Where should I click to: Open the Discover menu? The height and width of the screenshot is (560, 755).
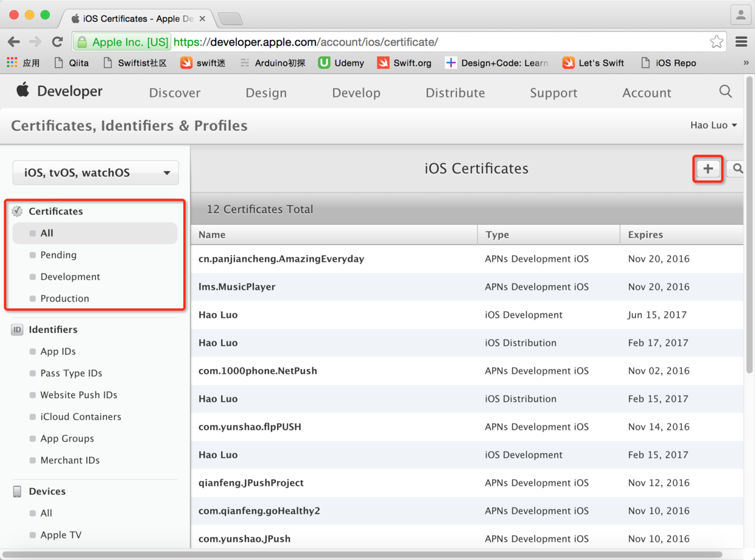tap(175, 93)
